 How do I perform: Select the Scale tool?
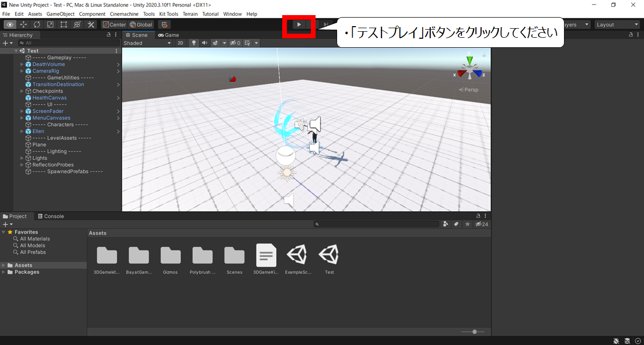coord(50,25)
